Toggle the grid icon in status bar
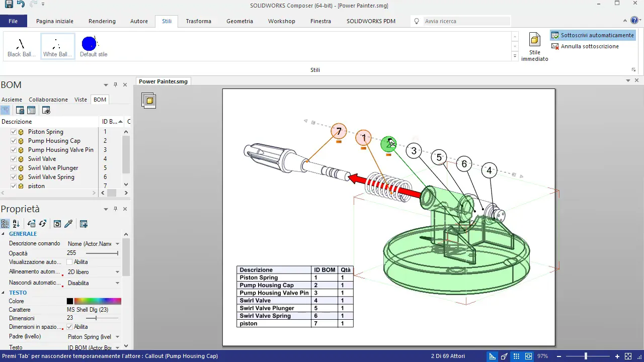644x362 pixels. (x=516, y=356)
